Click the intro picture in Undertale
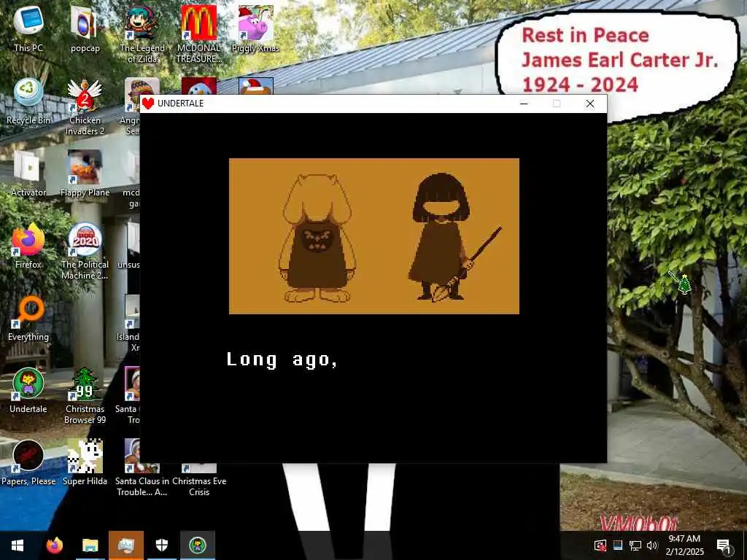Screen dimensions: 747x560 (x=374, y=236)
